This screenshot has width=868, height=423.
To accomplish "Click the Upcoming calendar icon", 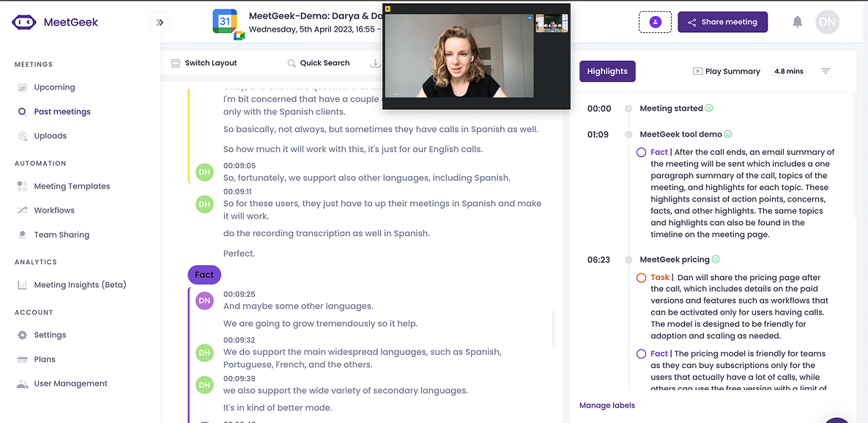I will point(22,87).
